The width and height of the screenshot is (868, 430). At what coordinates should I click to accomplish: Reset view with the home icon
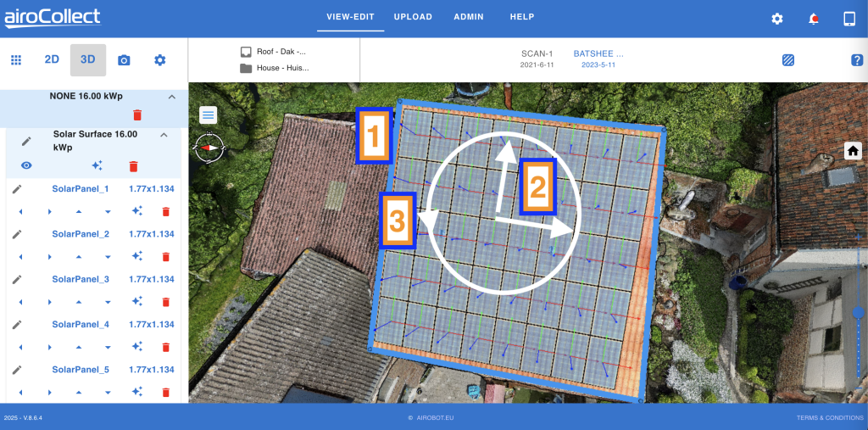853,151
